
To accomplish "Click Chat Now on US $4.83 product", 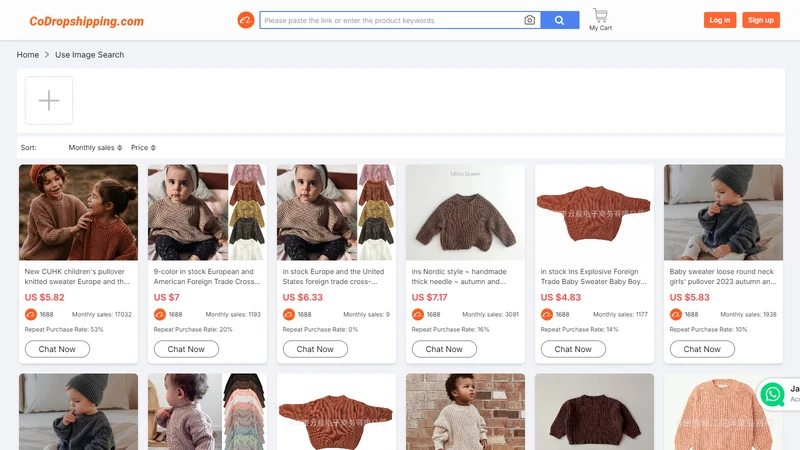I will [573, 349].
